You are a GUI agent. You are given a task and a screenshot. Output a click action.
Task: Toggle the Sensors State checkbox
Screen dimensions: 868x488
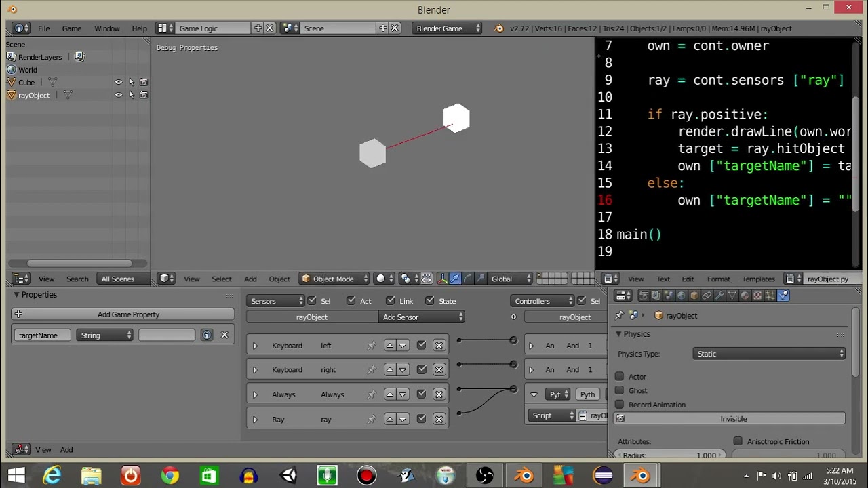pos(430,300)
